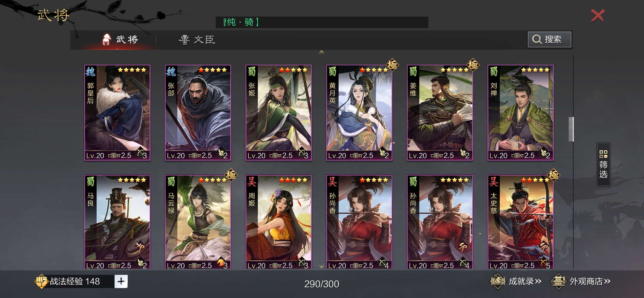The image size is (644, 298).
Task: Close the generals screen with red X
Action: pyautogui.click(x=598, y=15)
